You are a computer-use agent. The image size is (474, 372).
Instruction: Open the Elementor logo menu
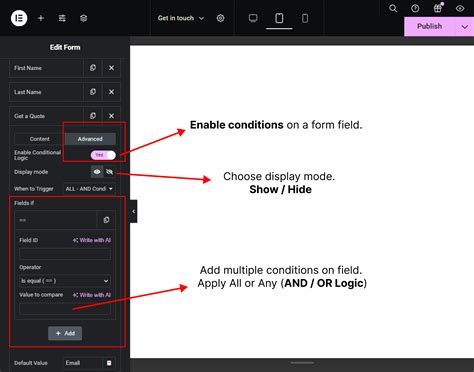point(19,18)
